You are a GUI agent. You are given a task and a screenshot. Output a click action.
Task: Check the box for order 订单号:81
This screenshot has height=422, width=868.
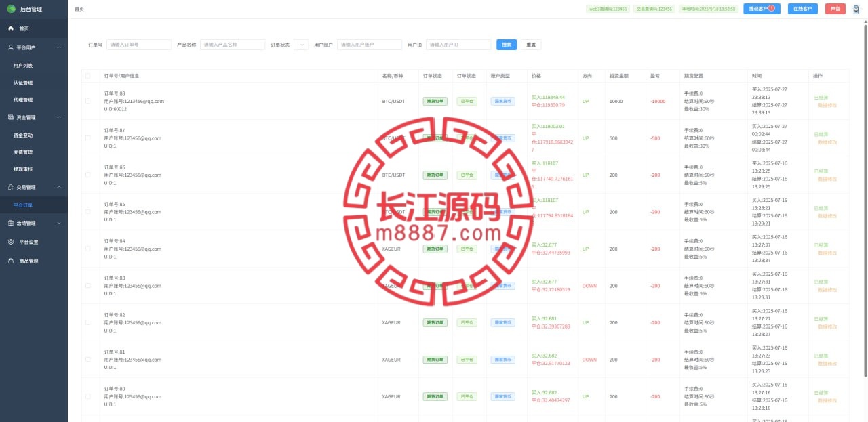[x=87, y=360]
